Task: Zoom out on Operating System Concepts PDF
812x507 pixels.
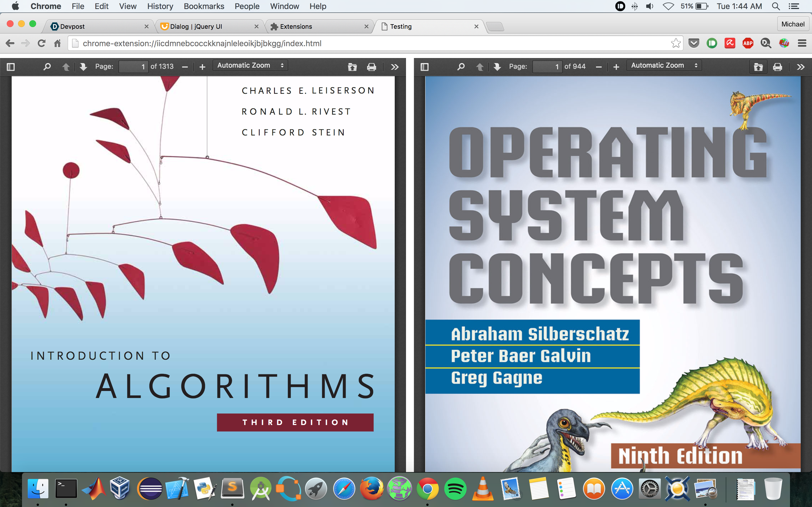Action: 599,67
